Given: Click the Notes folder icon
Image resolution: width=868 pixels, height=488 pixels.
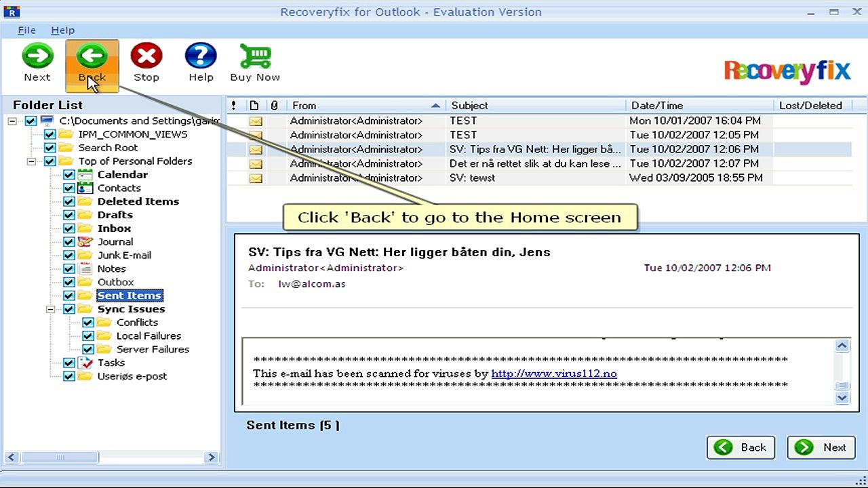Looking at the screenshot, I should (x=85, y=269).
